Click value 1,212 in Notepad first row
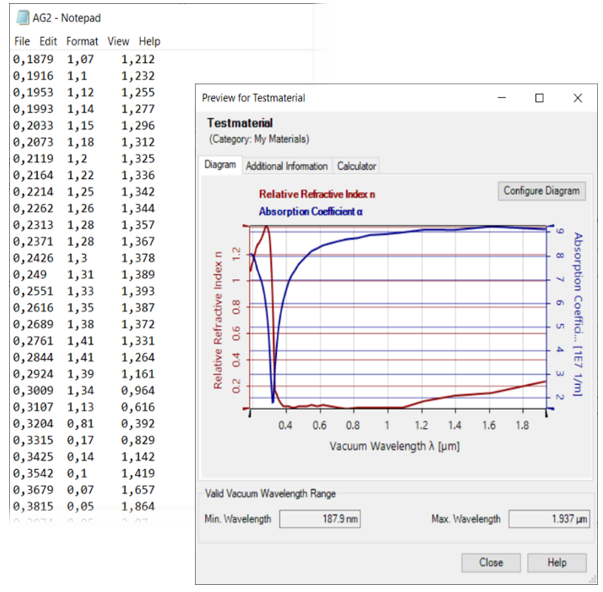Image resolution: width=603 pixels, height=592 pixels. tap(138, 59)
